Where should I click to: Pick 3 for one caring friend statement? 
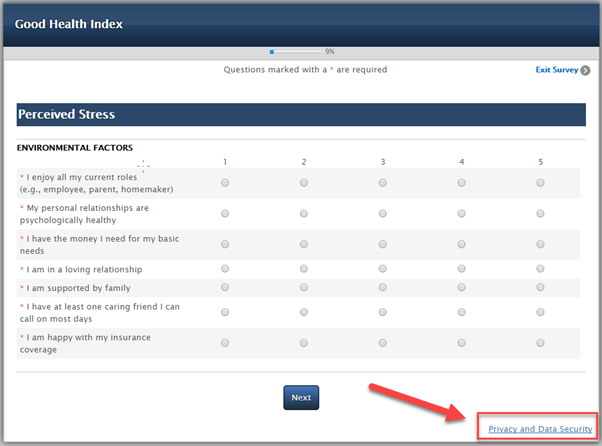pos(383,312)
